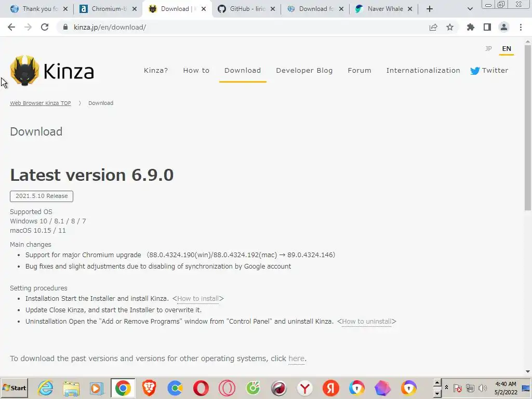This screenshot has height=399, width=532.
Task: Open Windows Explorer folder in taskbar
Action: 71,388
